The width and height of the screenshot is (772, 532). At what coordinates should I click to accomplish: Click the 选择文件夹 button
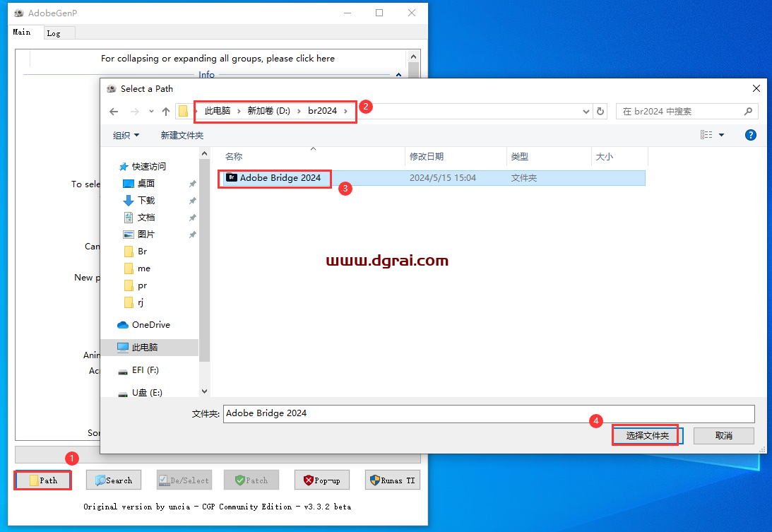coord(646,435)
